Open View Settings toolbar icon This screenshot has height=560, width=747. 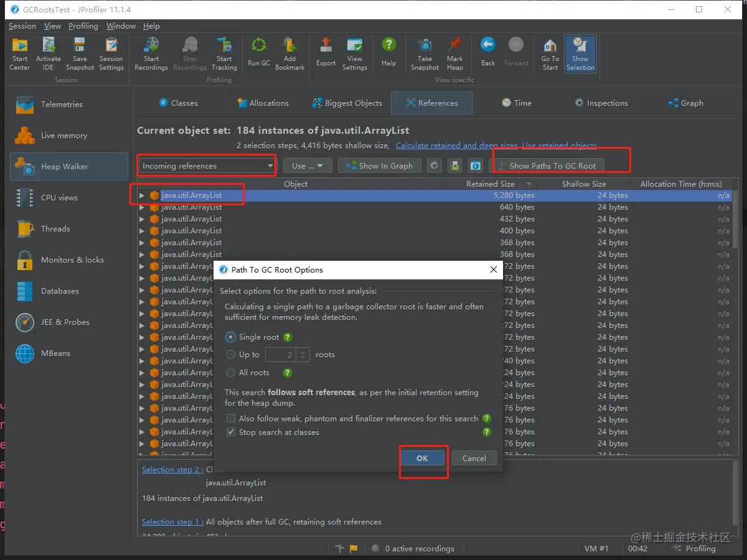[355, 54]
